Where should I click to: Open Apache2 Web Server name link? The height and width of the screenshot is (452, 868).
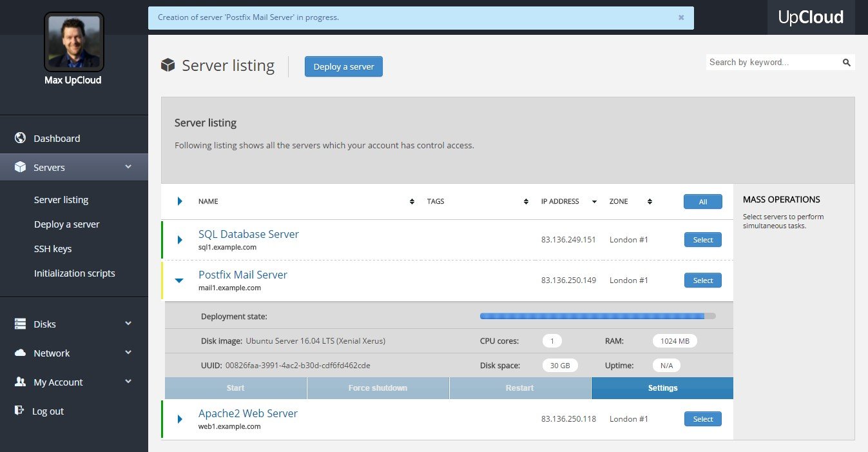[248, 413]
